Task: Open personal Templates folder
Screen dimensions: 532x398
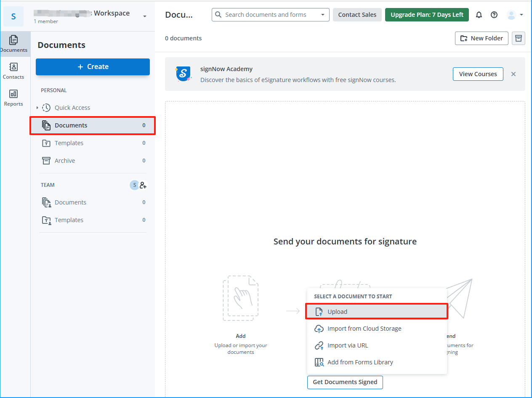Action: coord(93,143)
